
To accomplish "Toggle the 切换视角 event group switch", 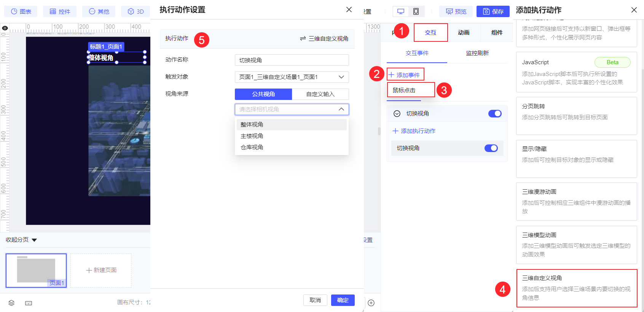I will click(495, 114).
